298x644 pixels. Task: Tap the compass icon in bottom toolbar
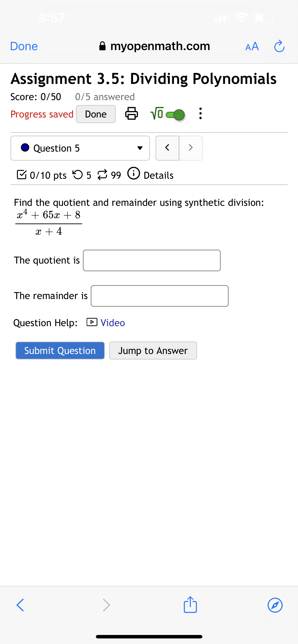point(275,605)
